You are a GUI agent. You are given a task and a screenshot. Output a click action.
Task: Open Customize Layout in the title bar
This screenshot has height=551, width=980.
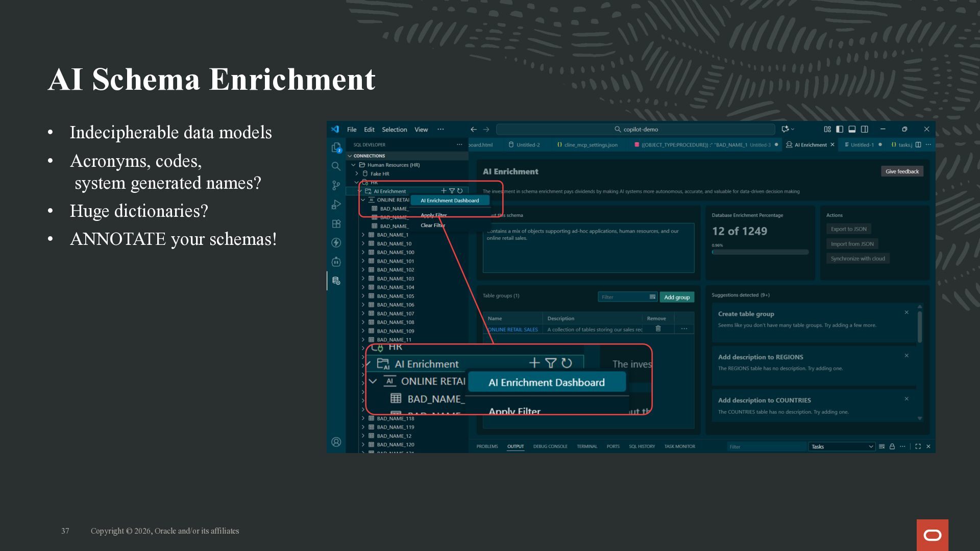[x=827, y=129]
